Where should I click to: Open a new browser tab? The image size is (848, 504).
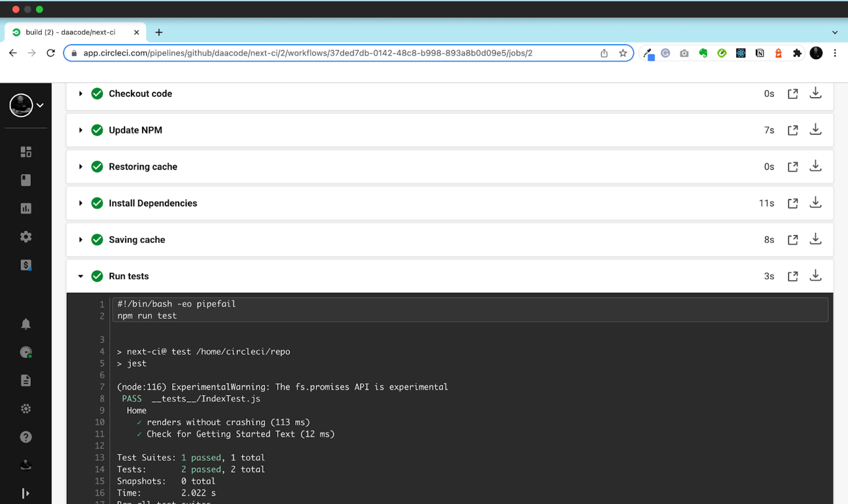pos(159,32)
